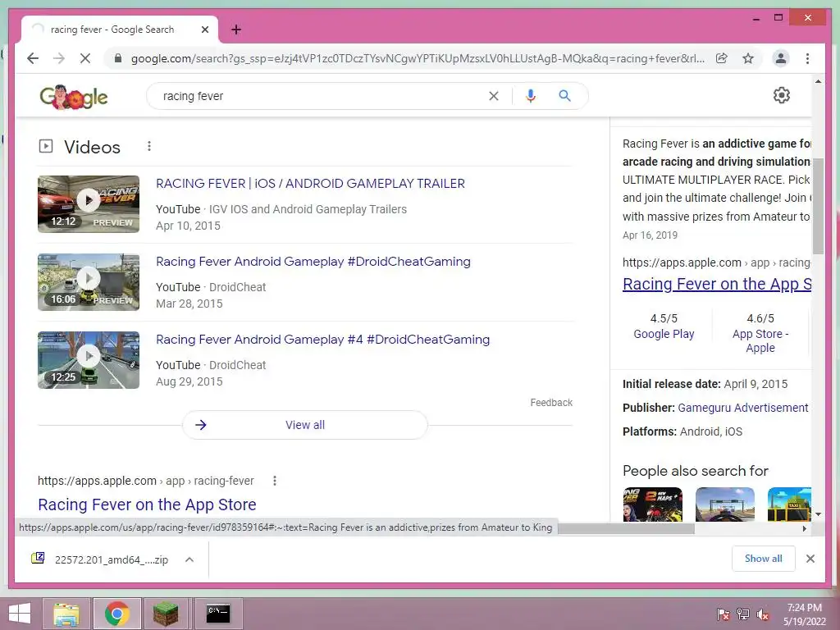Click the vertical scrollbar down arrow

click(x=818, y=514)
